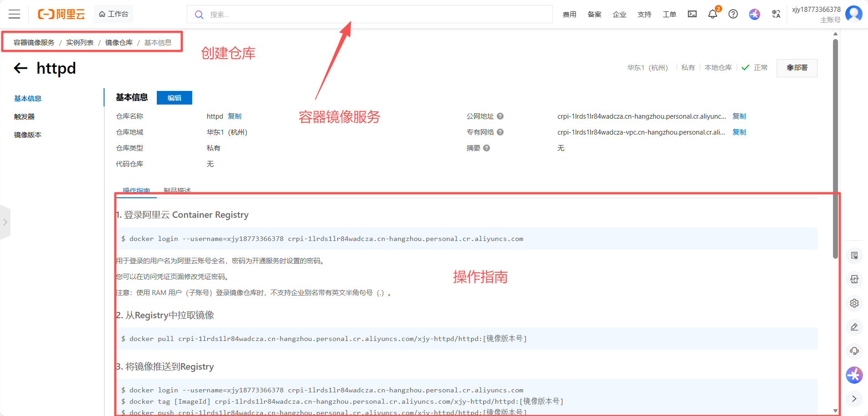The width and height of the screenshot is (868, 416).
Task: Show help tooltip for 公网地址
Action: click(500, 116)
